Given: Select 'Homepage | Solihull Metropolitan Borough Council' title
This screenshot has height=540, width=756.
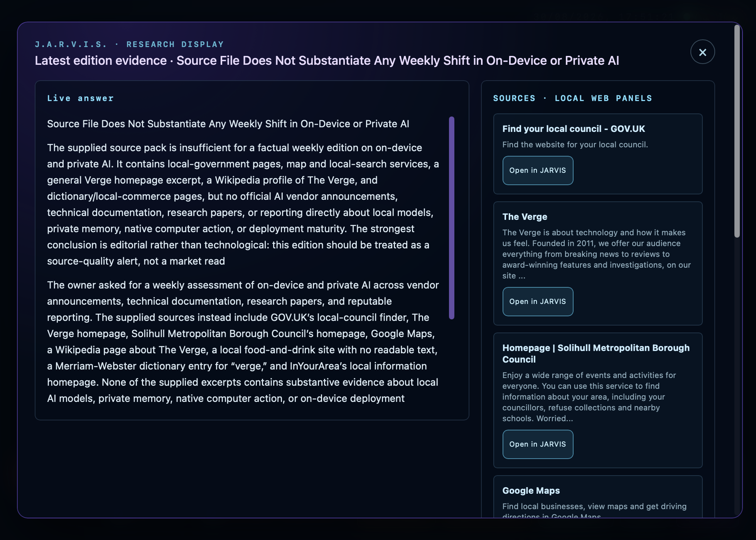Looking at the screenshot, I should (596, 354).
